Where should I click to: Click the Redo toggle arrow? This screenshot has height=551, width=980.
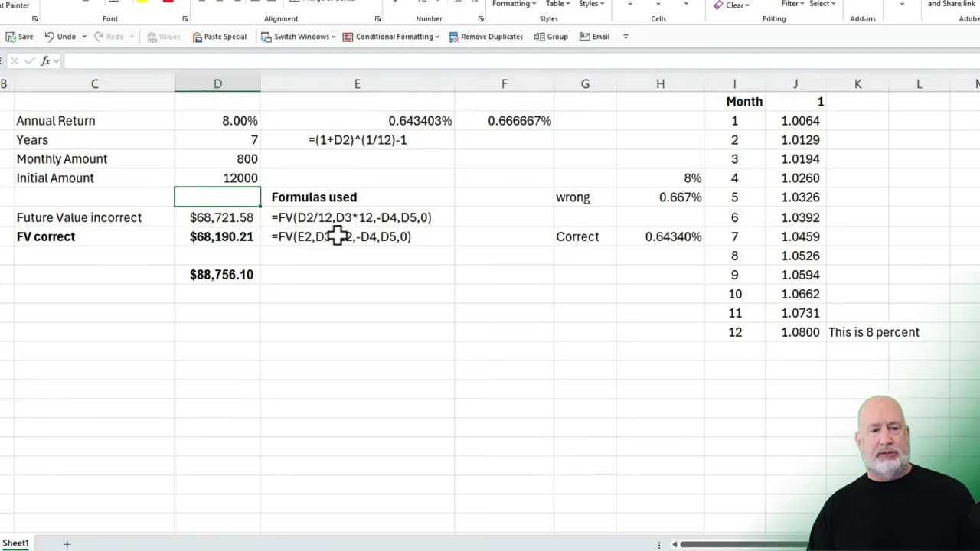[131, 36]
